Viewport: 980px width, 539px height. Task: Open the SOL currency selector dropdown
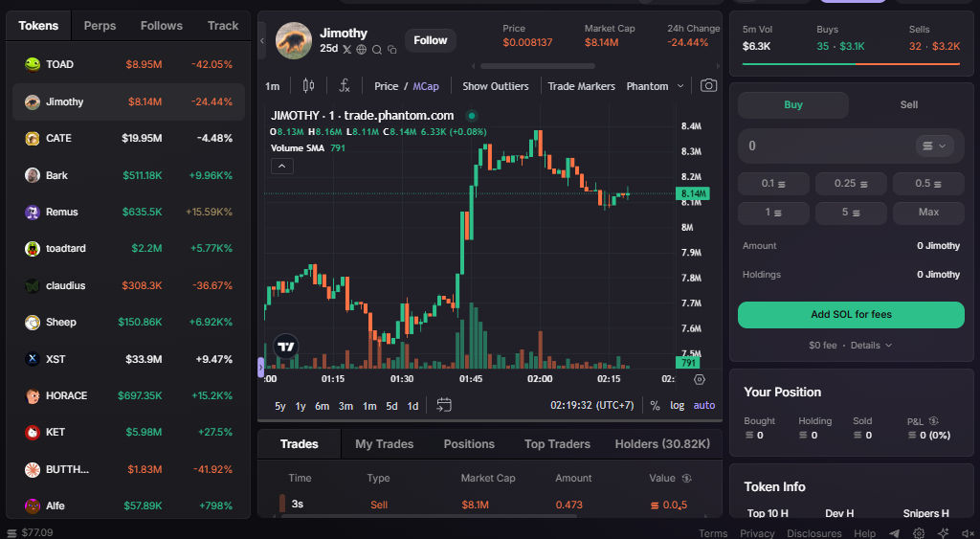[x=934, y=146]
